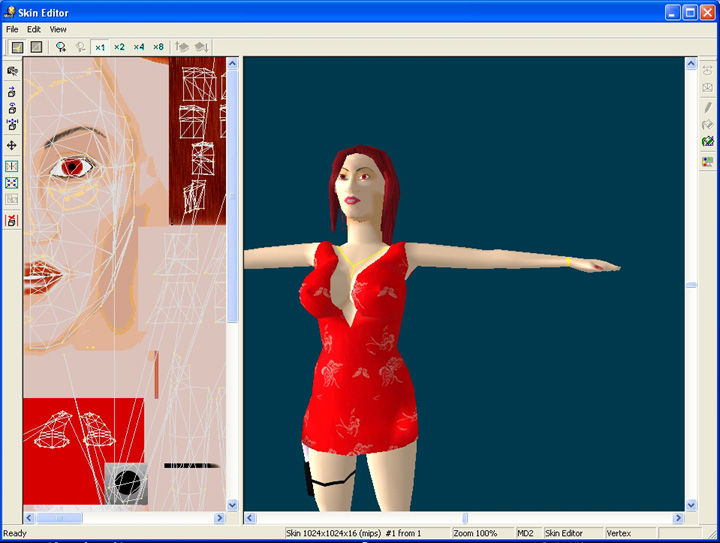Select the move mesh arrow-over-cube icon

tap(12, 92)
